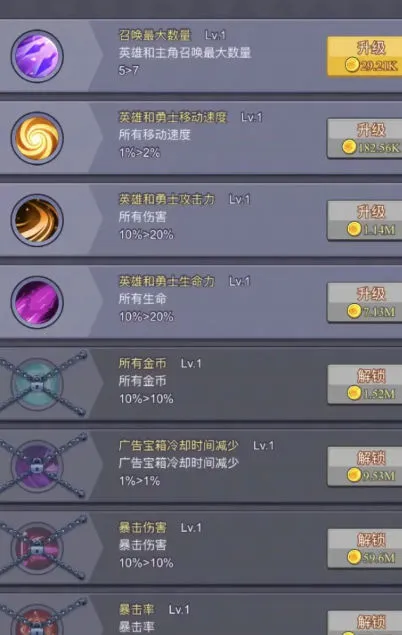Image resolution: width=402 pixels, height=635 pixels.
Task: Upgrade 召唤最大数量 for 29.21K gold
Action: (x=364, y=56)
